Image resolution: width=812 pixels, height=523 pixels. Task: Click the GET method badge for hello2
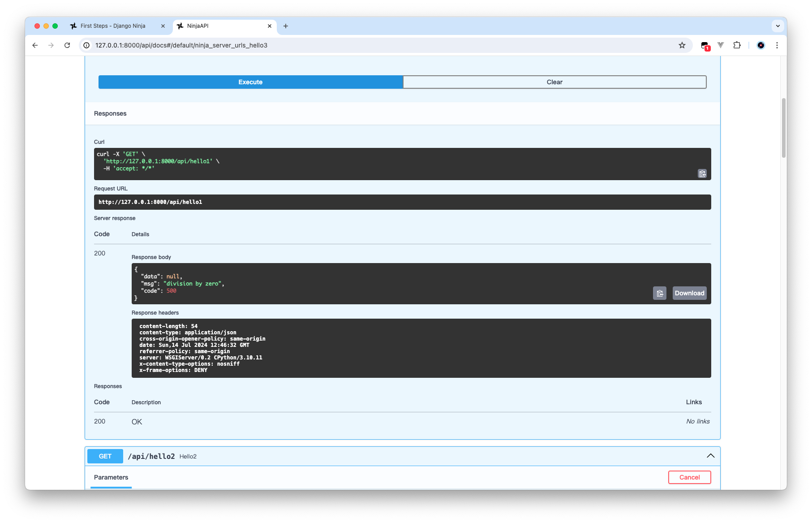click(105, 456)
